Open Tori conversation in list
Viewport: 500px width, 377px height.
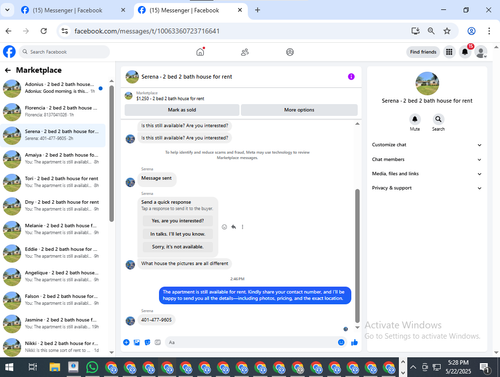tap(53, 182)
